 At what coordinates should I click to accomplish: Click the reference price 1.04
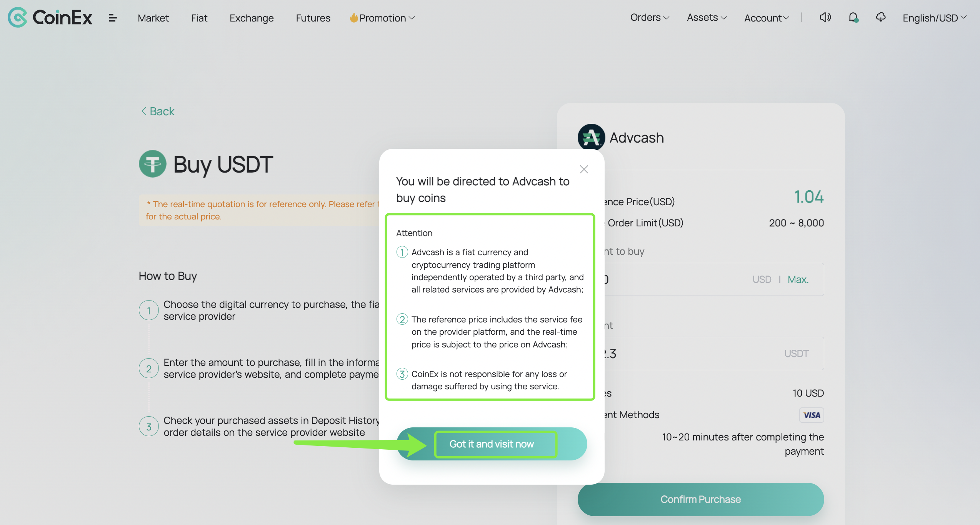(x=809, y=197)
